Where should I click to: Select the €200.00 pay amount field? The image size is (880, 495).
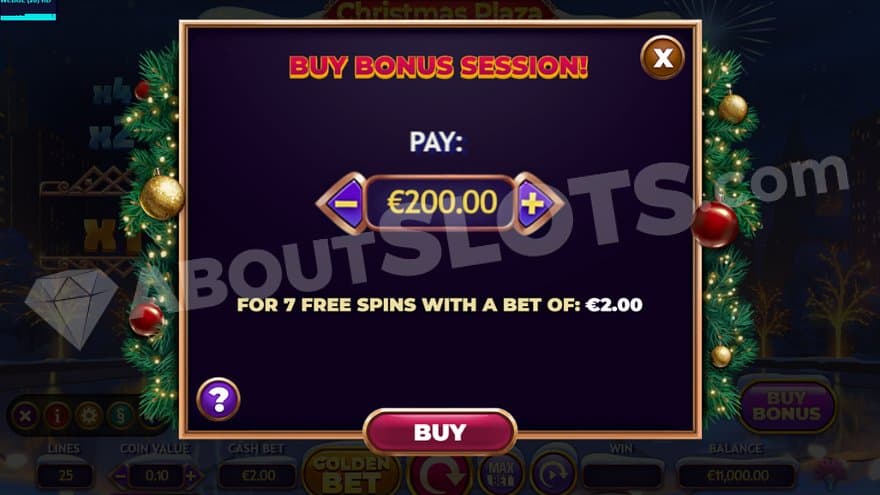[441, 203]
